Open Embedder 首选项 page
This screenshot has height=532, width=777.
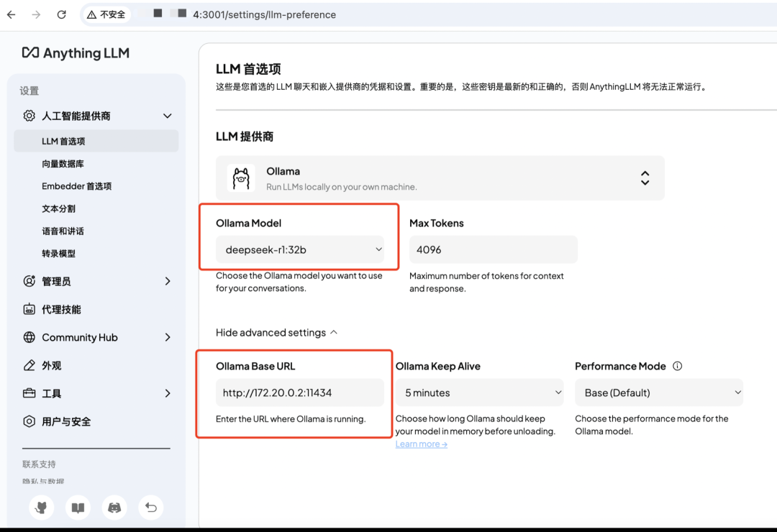click(77, 186)
